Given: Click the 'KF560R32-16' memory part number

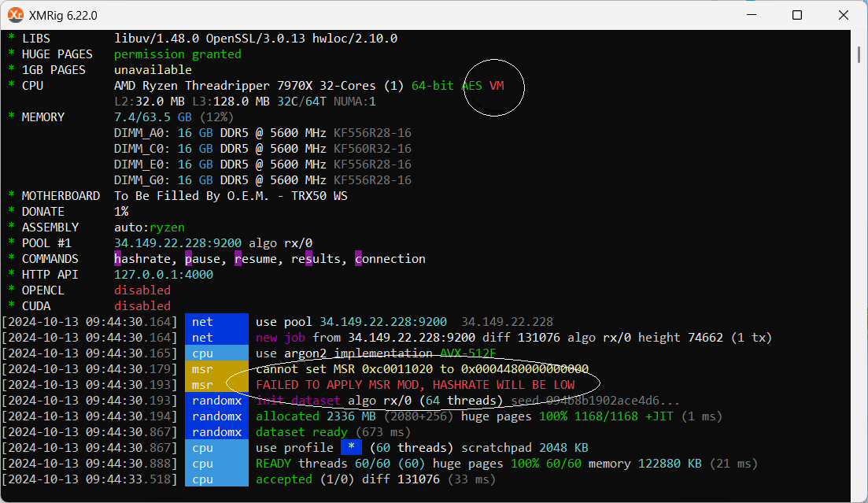Looking at the screenshot, I should 372,149.
